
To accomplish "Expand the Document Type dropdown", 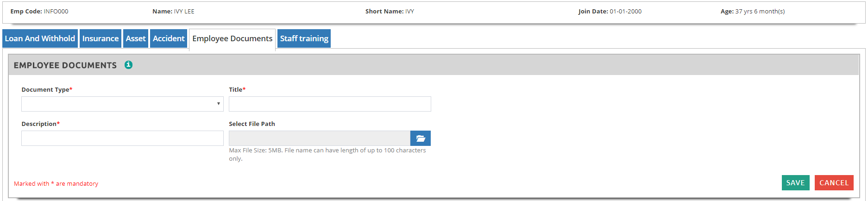I will (x=122, y=104).
